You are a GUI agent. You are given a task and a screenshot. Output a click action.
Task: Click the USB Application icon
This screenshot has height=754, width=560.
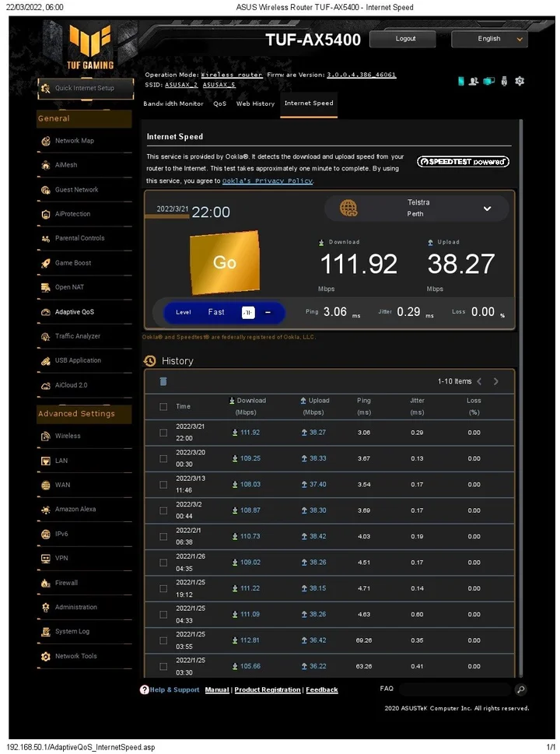tap(46, 361)
